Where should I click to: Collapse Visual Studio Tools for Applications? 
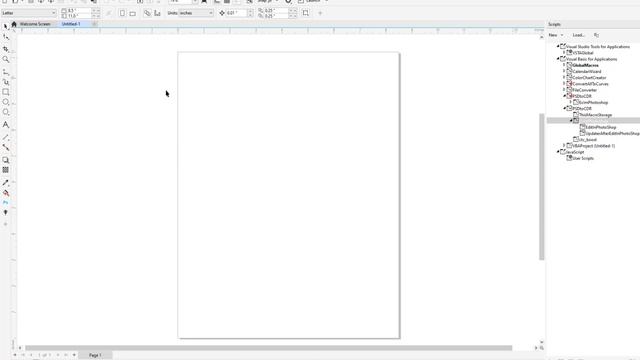coord(558,47)
